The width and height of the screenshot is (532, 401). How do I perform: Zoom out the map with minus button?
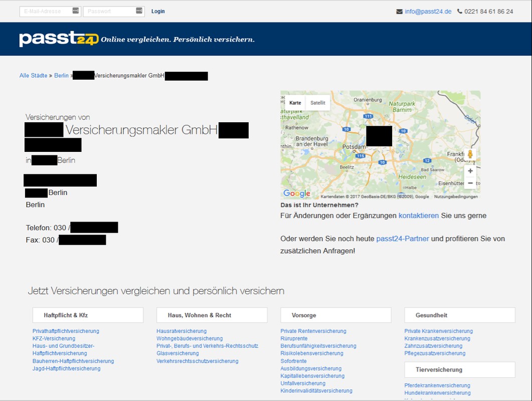click(470, 183)
